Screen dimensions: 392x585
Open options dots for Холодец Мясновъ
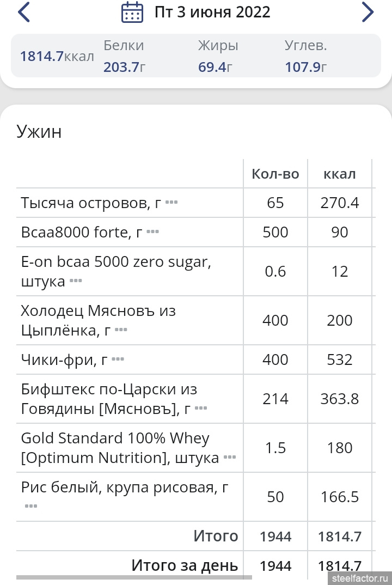click(121, 330)
